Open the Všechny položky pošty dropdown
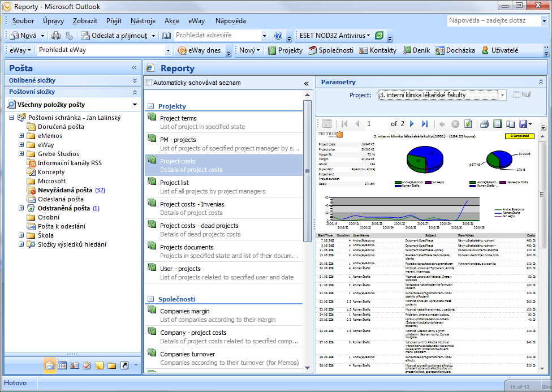 point(135,105)
